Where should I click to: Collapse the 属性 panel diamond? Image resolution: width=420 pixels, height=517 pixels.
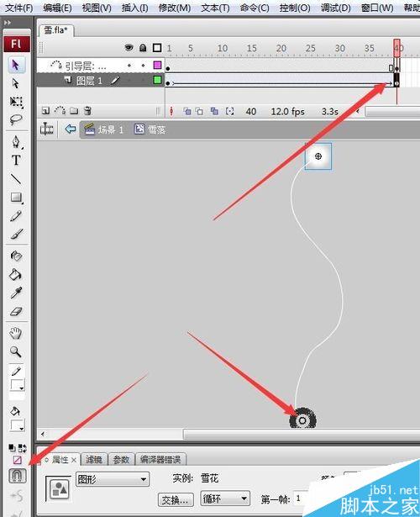[47, 459]
